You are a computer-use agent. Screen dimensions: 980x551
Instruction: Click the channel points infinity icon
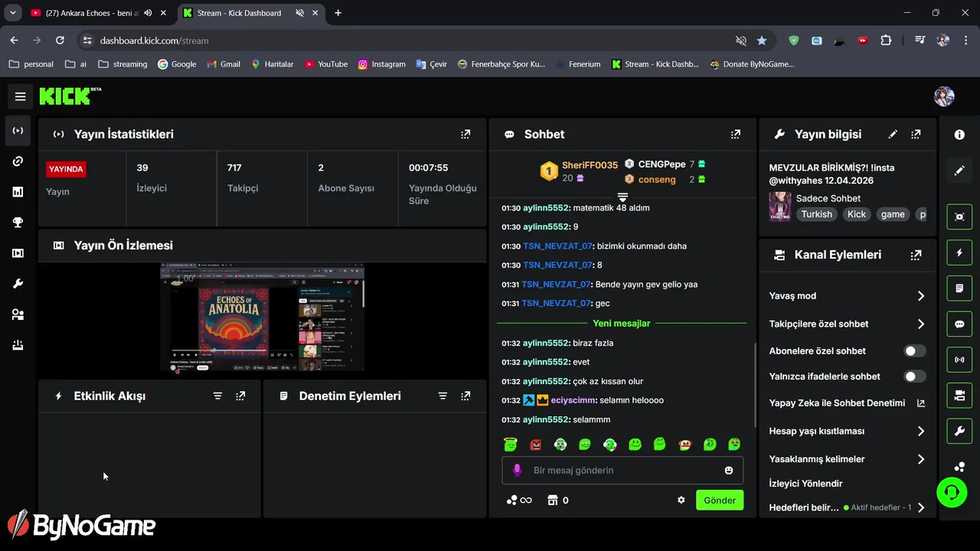[x=519, y=500]
